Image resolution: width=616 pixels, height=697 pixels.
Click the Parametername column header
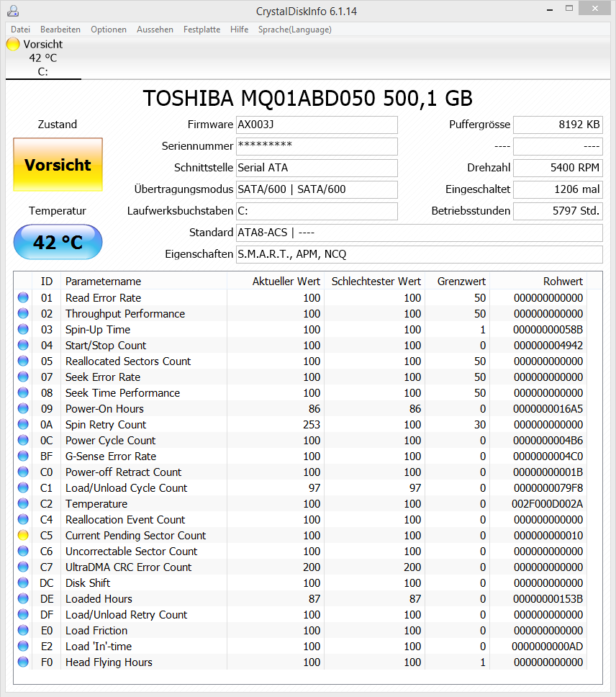[144, 281]
